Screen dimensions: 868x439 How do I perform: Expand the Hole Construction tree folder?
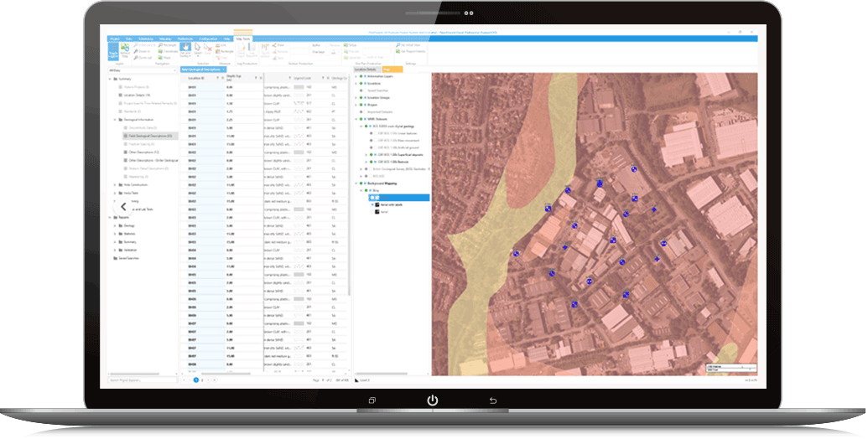[x=115, y=183]
